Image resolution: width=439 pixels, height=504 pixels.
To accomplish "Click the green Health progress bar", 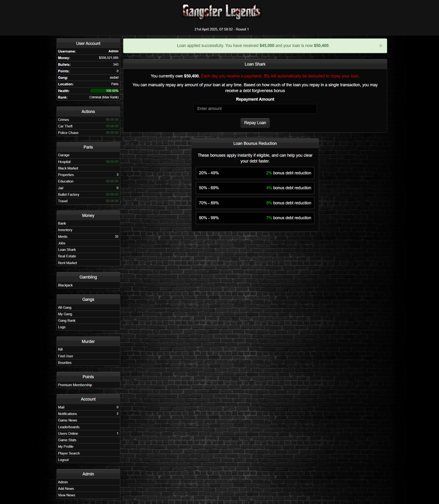I will pos(104,91).
